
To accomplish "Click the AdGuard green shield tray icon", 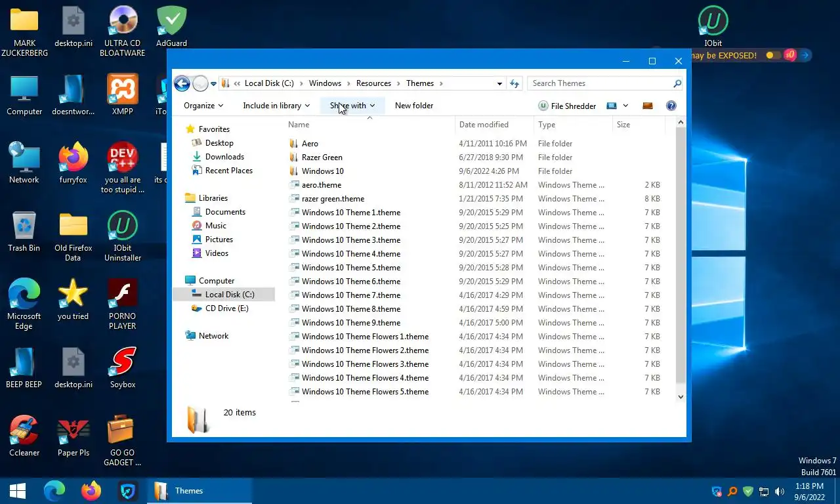I will (x=748, y=492).
